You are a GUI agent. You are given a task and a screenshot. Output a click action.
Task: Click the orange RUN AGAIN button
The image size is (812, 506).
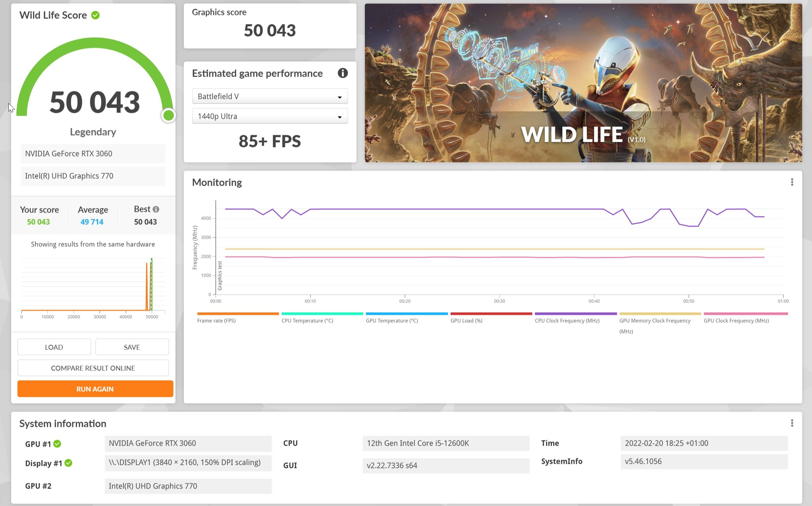(x=95, y=389)
